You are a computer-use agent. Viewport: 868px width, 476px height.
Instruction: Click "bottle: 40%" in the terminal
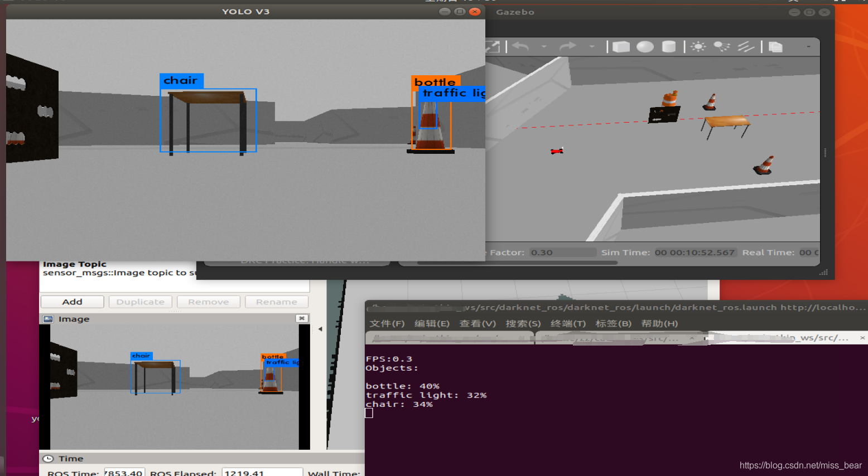click(402, 386)
